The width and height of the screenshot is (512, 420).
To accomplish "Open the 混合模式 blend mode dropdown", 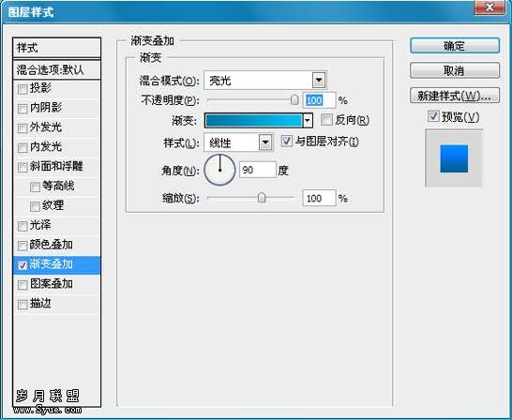I will click(319, 80).
